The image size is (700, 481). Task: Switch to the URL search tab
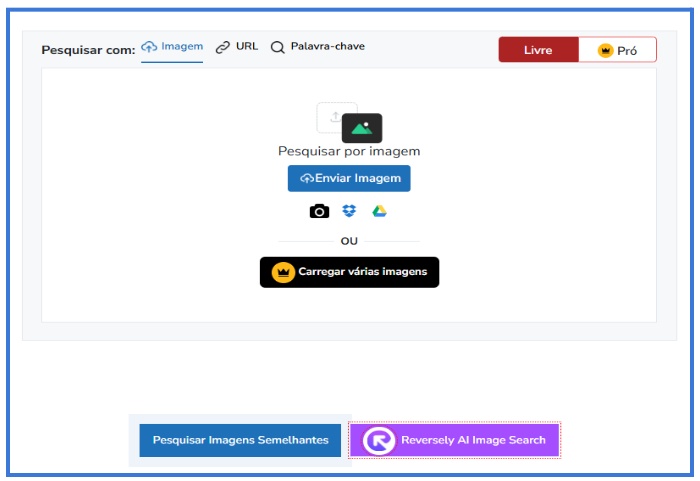click(x=237, y=46)
